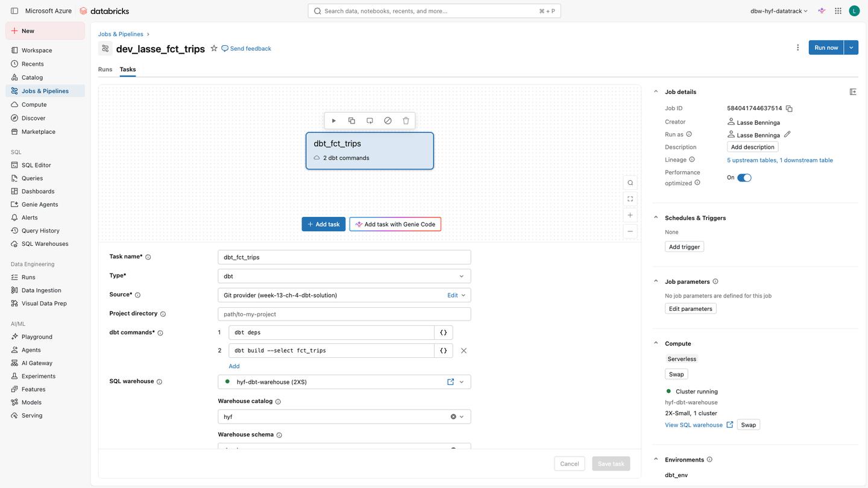Open the dbw-hyf-datatrack workspace switcher

779,11
